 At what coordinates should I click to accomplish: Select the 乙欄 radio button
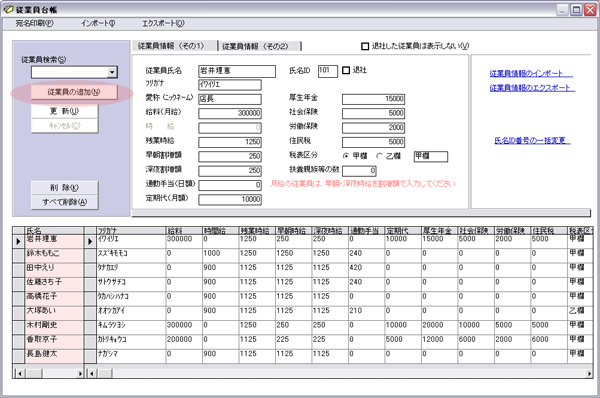coord(379,156)
